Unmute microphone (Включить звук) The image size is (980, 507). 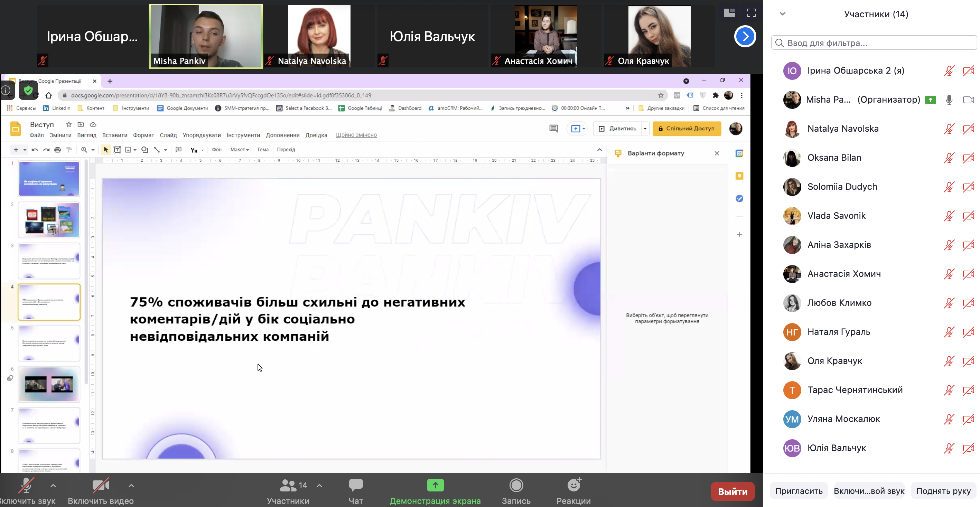27,491
